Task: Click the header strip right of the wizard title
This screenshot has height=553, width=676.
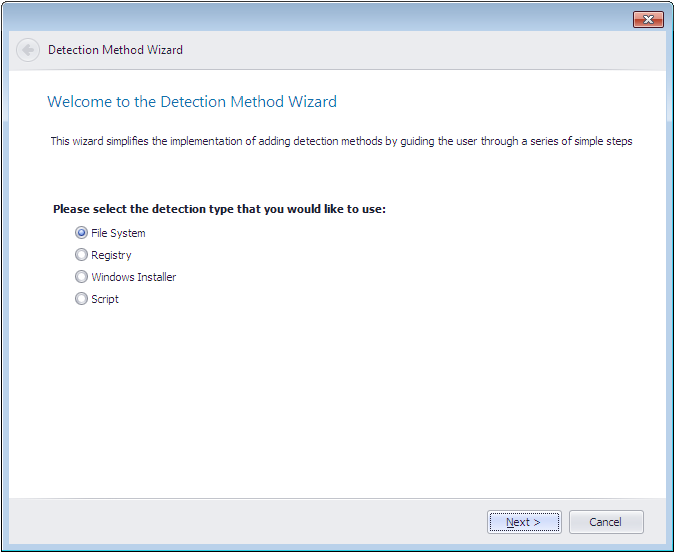Action: pos(420,50)
